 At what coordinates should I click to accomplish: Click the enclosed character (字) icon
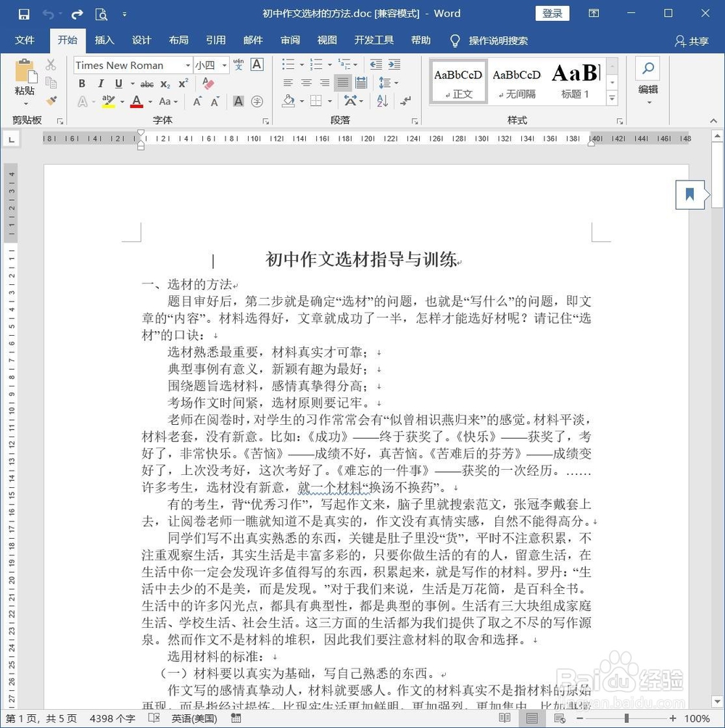point(257,102)
